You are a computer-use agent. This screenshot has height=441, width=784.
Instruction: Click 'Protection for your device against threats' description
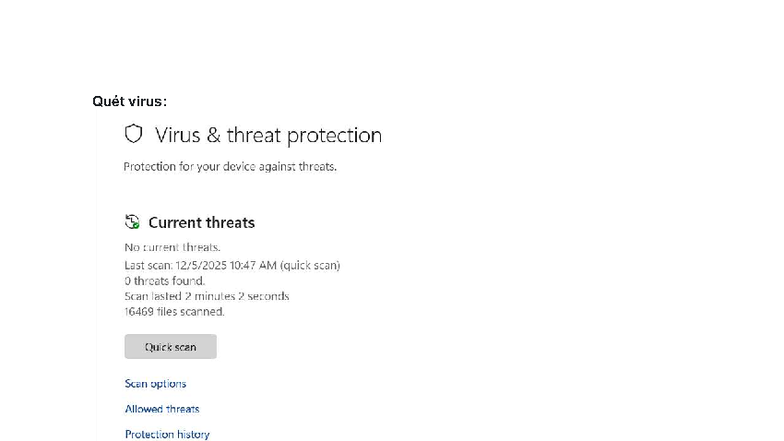coord(230,167)
